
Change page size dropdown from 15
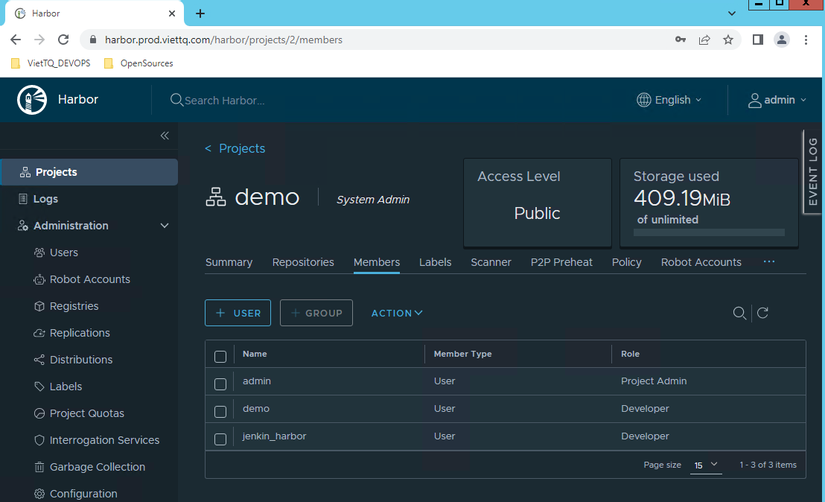[x=706, y=465]
